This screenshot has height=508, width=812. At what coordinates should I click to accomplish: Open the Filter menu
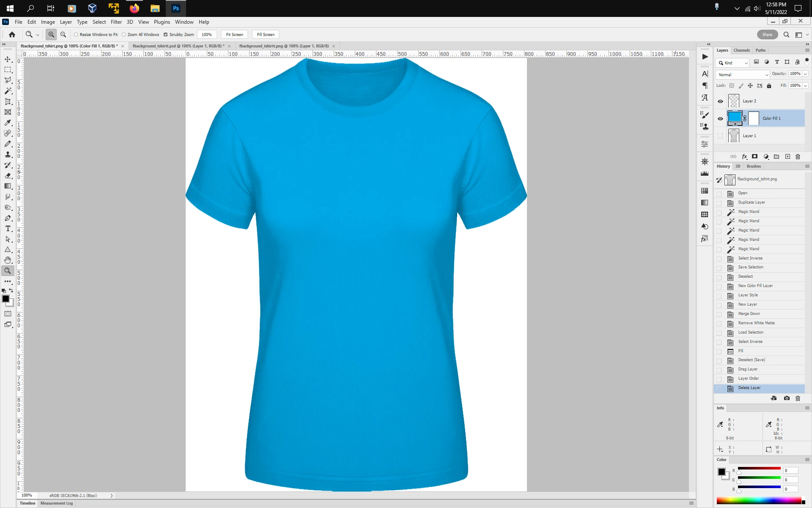[x=116, y=22]
